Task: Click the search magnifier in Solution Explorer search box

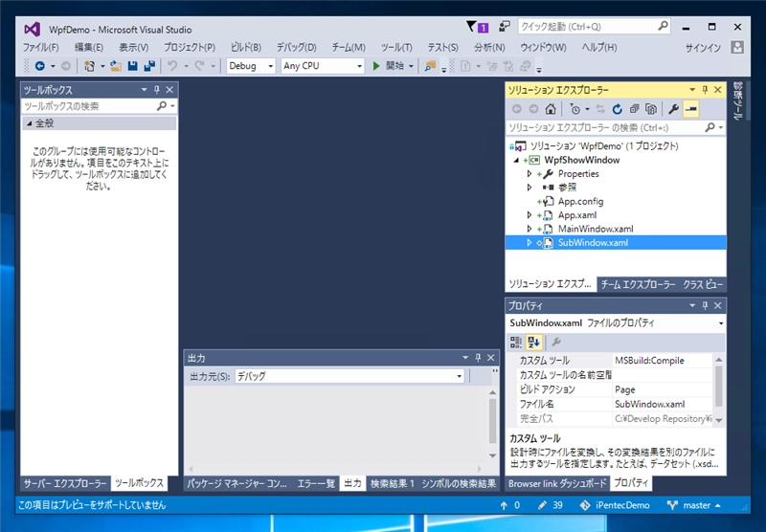Action: (x=710, y=127)
